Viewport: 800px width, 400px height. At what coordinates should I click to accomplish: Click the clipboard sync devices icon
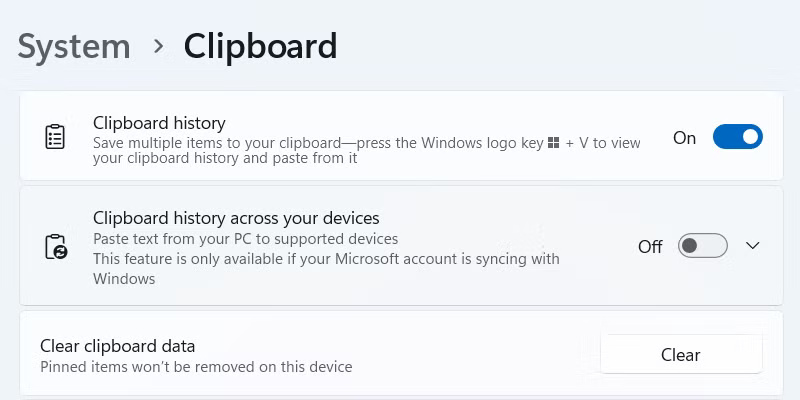click(x=55, y=247)
